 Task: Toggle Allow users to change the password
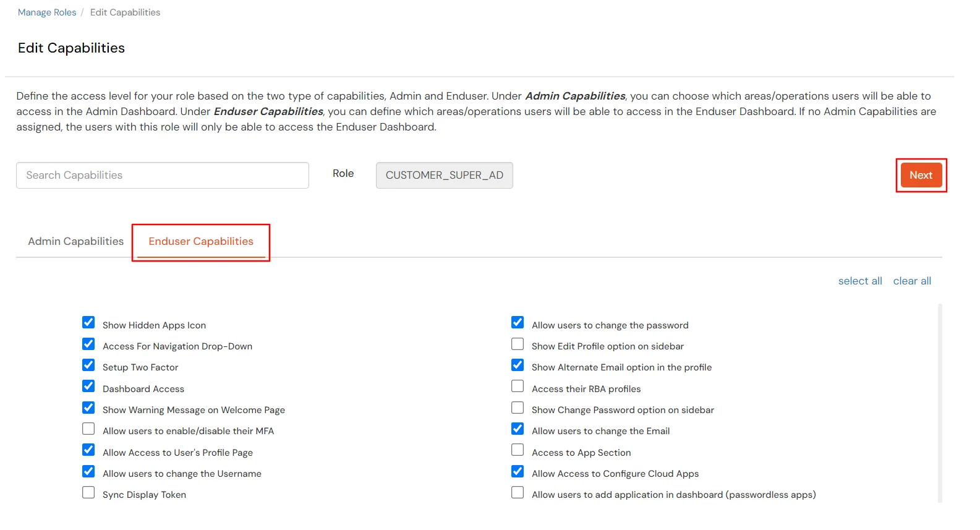coord(518,323)
